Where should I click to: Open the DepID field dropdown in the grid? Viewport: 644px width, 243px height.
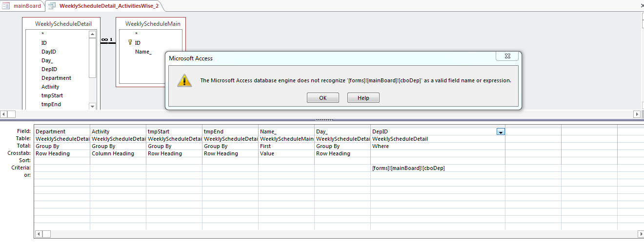501,131
